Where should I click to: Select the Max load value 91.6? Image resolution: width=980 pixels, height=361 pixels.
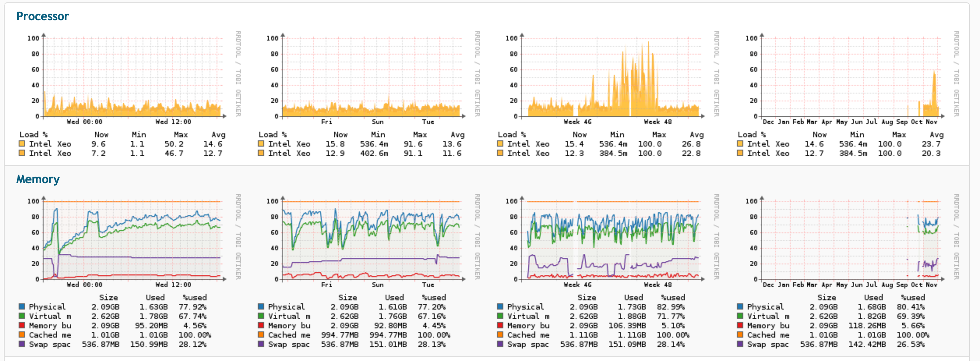[413, 144]
